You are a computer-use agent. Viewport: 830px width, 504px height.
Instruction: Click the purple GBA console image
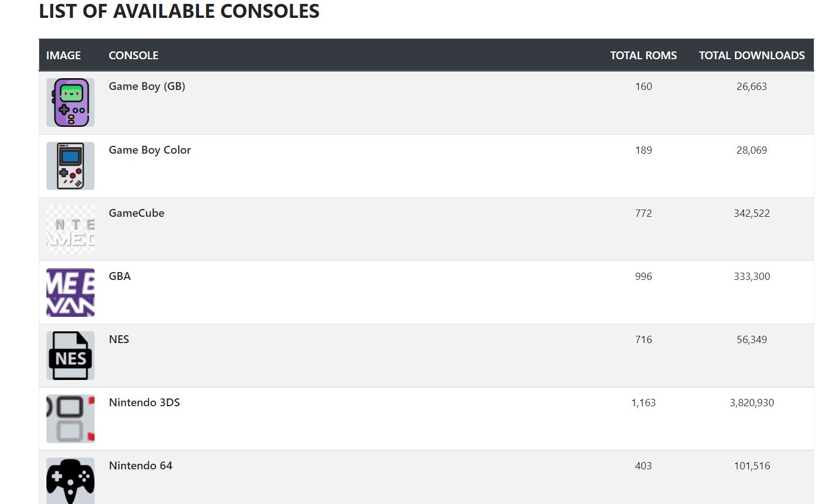pos(70,292)
